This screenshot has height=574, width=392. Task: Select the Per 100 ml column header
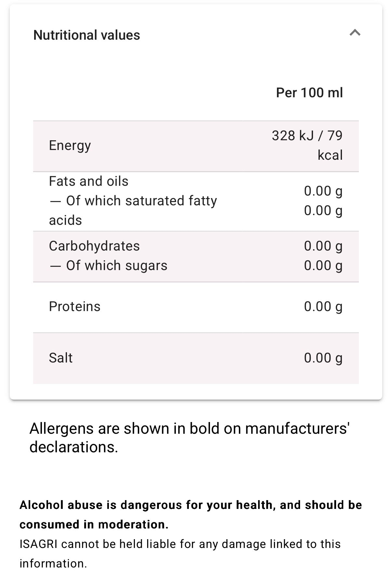click(309, 93)
